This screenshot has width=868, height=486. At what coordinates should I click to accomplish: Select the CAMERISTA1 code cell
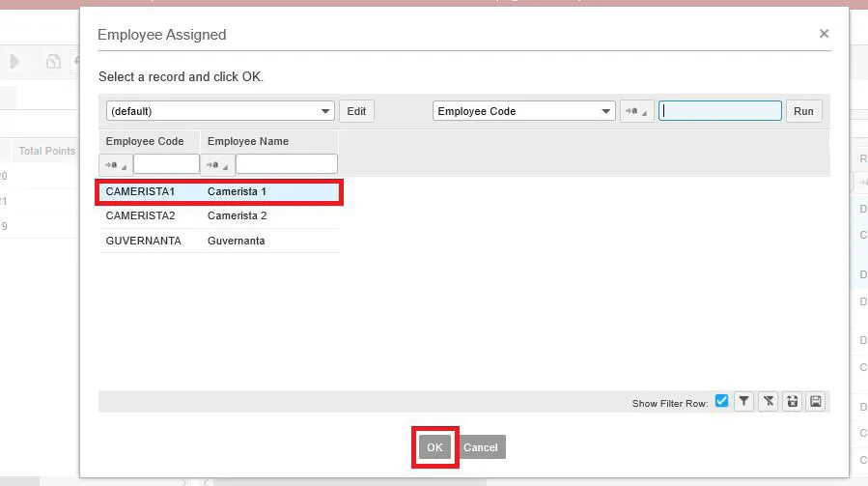(x=140, y=191)
